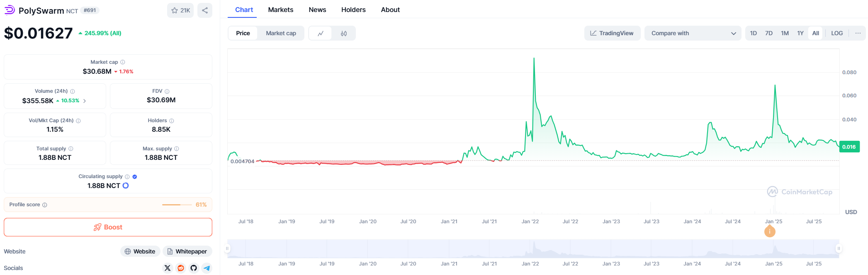Click the share icon button
The width and height of the screenshot is (868, 275).
205,10
